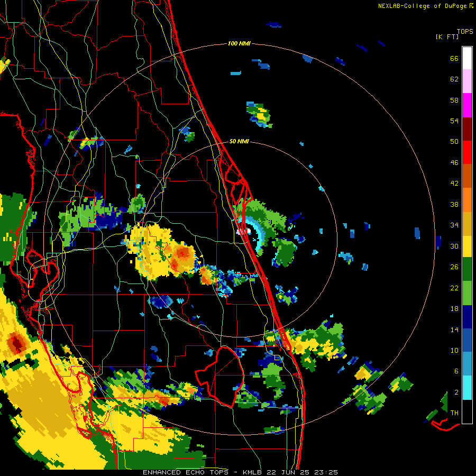Select the 62 value on legend

(x=454, y=79)
